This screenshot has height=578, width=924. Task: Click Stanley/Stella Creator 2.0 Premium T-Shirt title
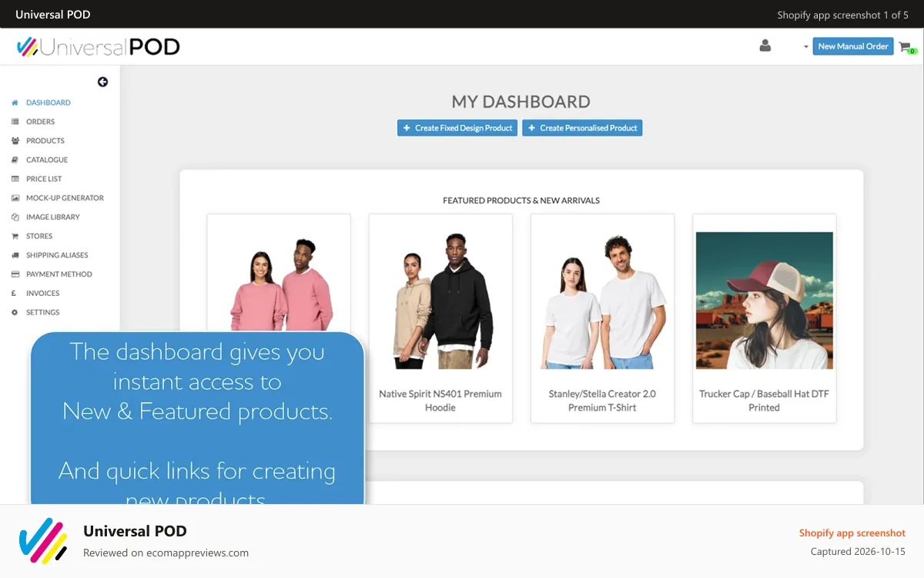[602, 401]
